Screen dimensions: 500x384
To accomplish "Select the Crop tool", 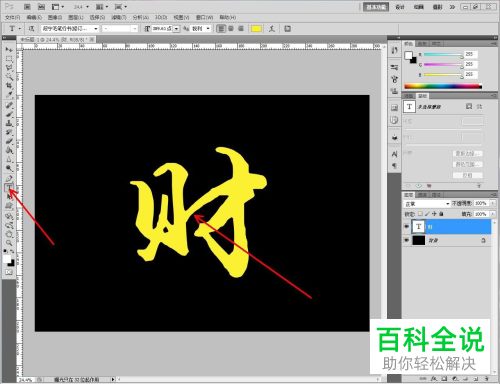I will 9,86.
